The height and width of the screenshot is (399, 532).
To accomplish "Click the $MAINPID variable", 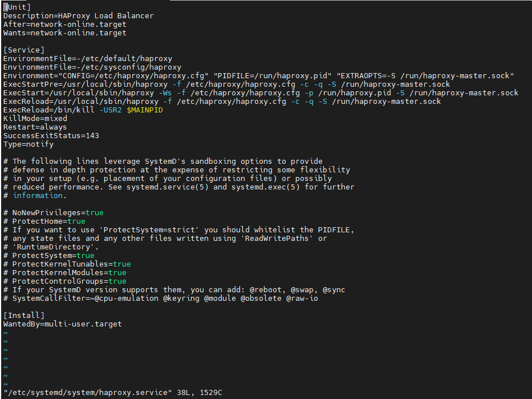I will click(145, 110).
